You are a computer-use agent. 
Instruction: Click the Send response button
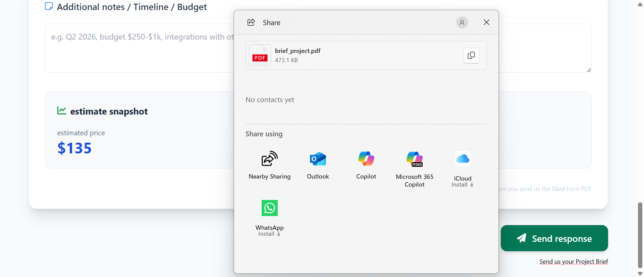click(x=554, y=238)
